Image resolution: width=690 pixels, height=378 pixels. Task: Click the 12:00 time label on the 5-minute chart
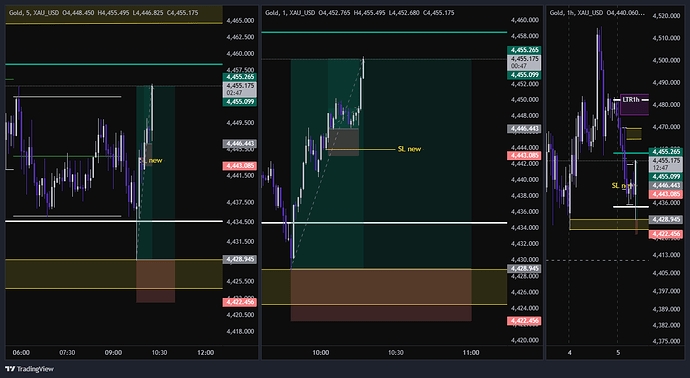tap(205, 352)
